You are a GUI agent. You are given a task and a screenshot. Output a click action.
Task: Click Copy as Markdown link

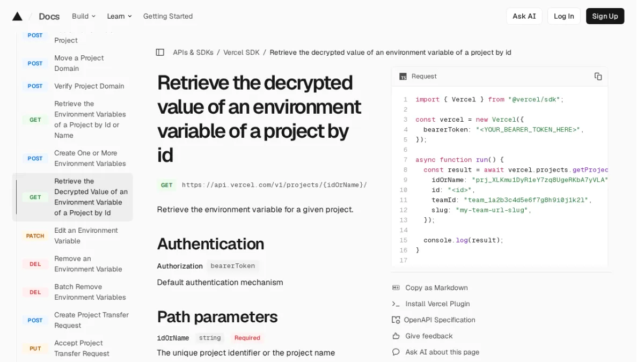(x=436, y=287)
